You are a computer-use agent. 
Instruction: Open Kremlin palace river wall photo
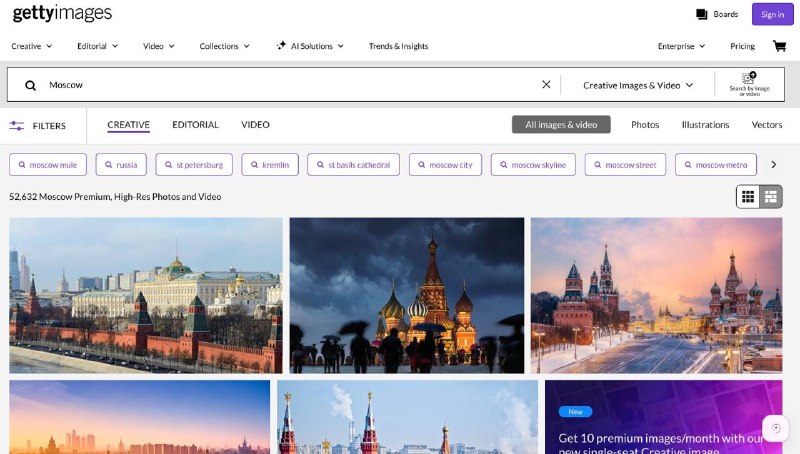coord(146,295)
